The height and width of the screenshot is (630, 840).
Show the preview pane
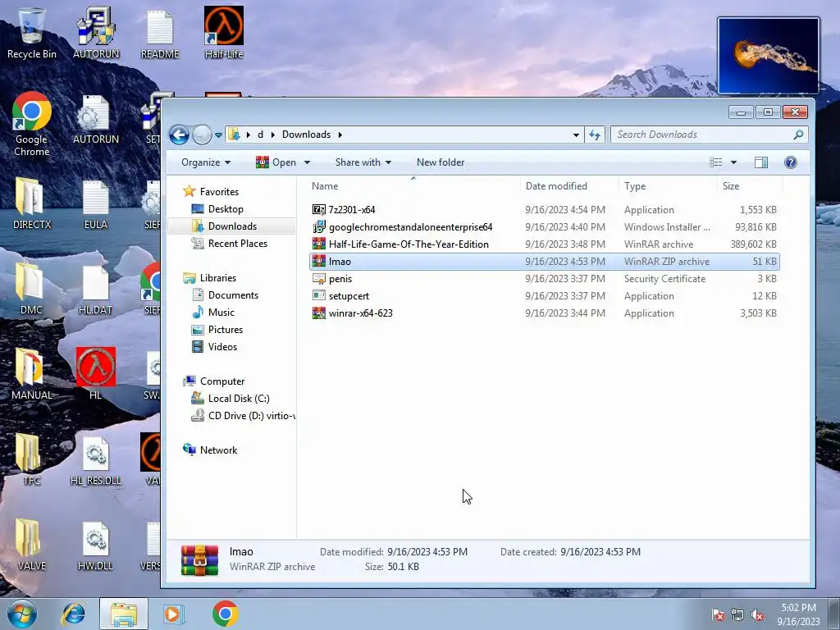[x=760, y=162]
